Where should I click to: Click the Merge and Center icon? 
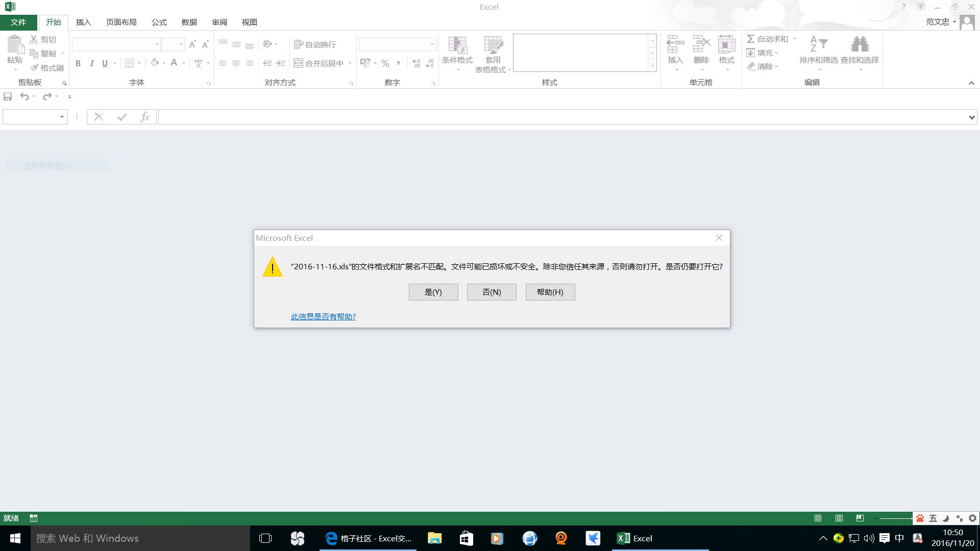coord(299,63)
